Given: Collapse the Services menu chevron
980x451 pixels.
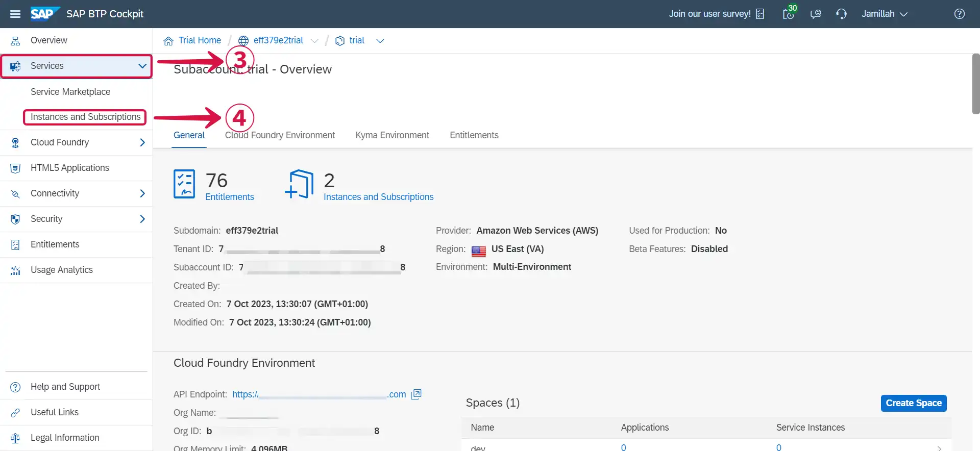Looking at the screenshot, I should click(142, 66).
